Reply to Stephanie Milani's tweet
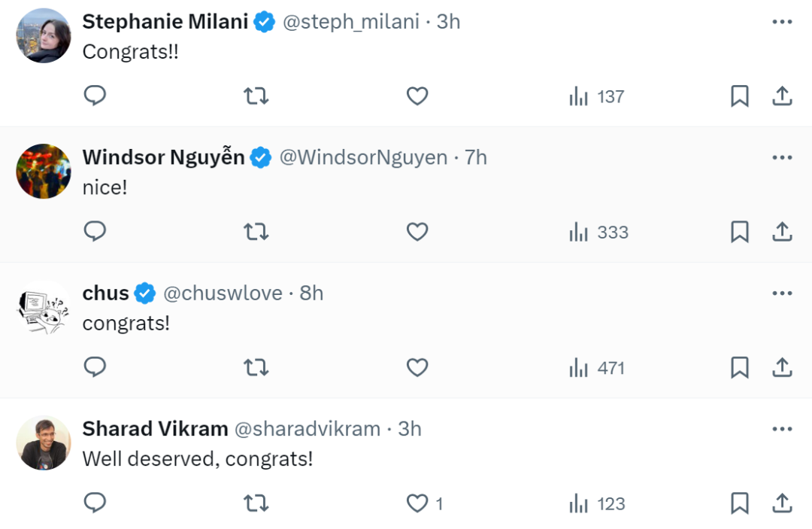812x529 pixels. click(x=95, y=96)
